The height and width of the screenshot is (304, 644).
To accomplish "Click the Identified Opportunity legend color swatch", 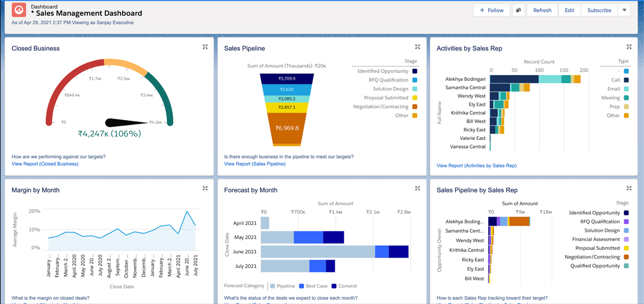I will (415, 71).
